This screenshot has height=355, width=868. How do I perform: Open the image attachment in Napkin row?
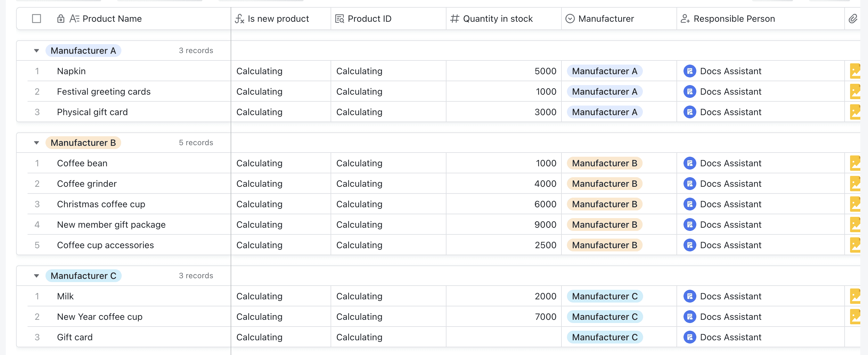coord(855,71)
